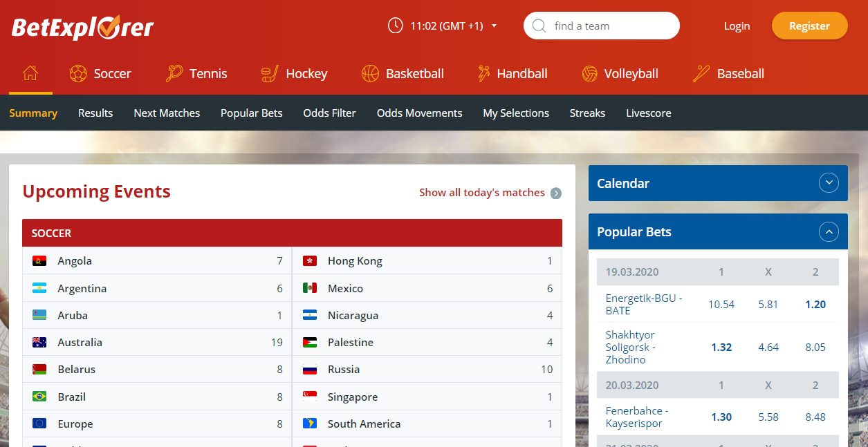Image resolution: width=868 pixels, height=447 pixels.
Task: Click the South America flag icon
Action: (x=310, y=424)
